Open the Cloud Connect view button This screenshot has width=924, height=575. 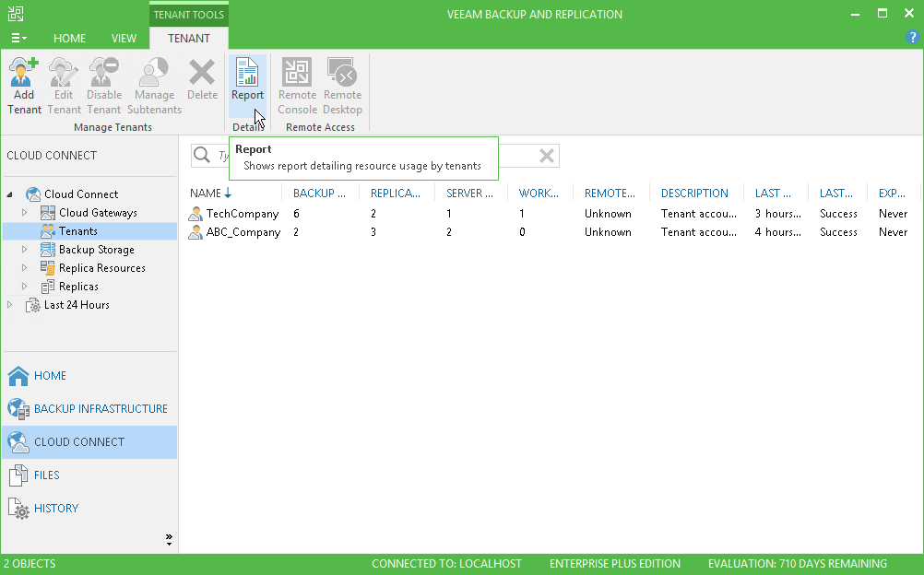pyautogui.click(x=89, y=442)
